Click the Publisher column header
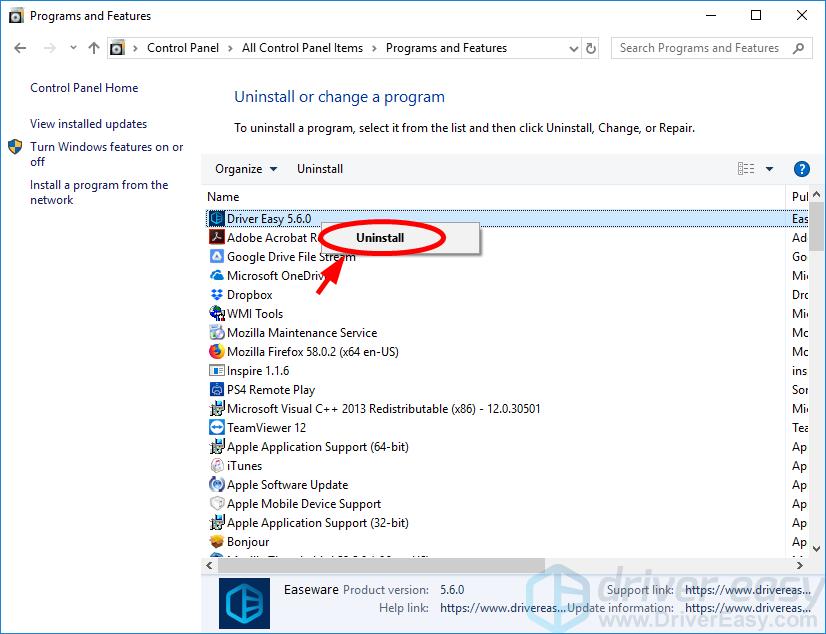The height and width of the screenshot is (634, 826). (x=799, y=197)
